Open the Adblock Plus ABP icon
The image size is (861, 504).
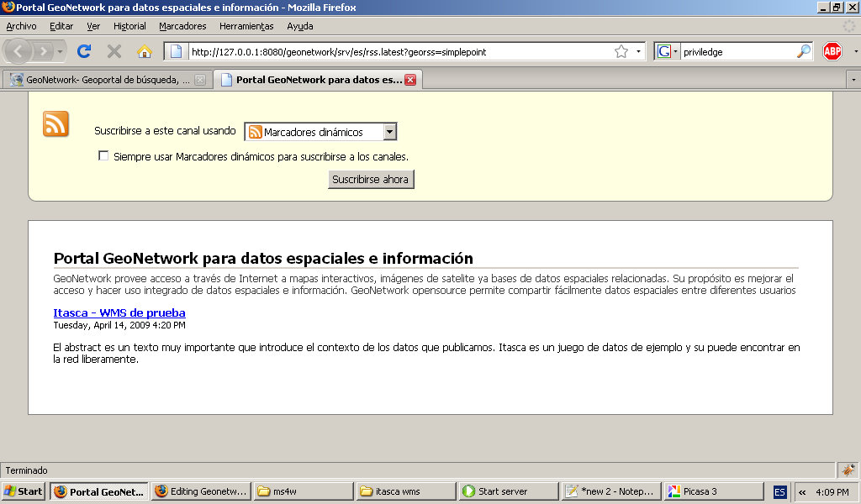(832, 51)
